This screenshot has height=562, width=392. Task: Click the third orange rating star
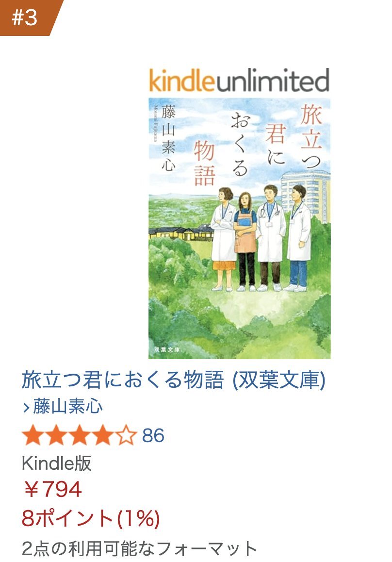[80, 435]
